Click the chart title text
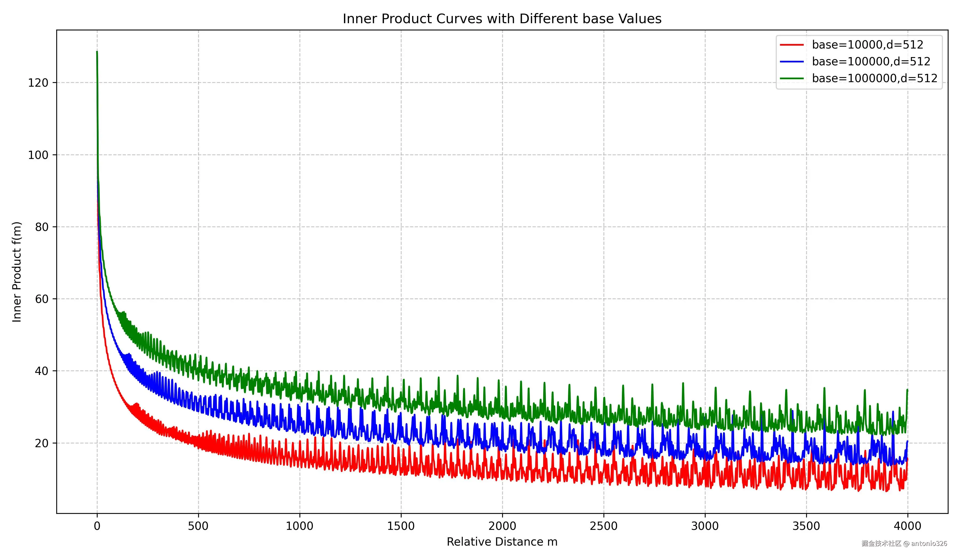This screenshot has height=560, width=960. point(502,19)
